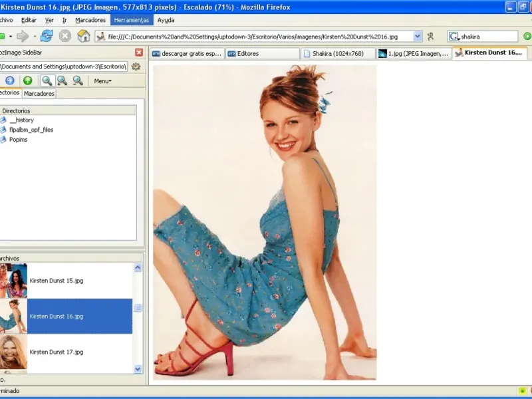The width and height of the screenshot is (532, 399).
Task: Click the file list scrollbar thumb
Action: coord(138,308)
